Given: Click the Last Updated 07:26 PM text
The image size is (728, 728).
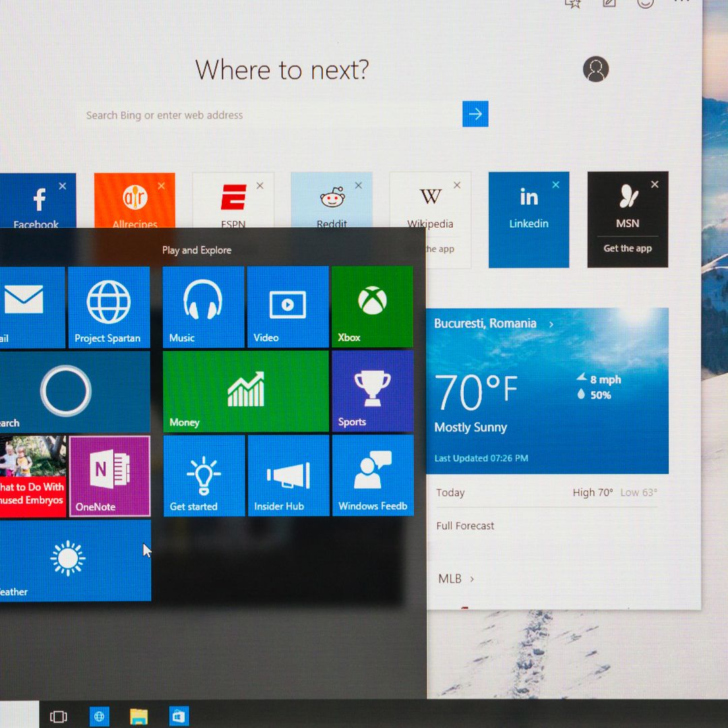Looking at the screenshot, I should click(481, 458).
